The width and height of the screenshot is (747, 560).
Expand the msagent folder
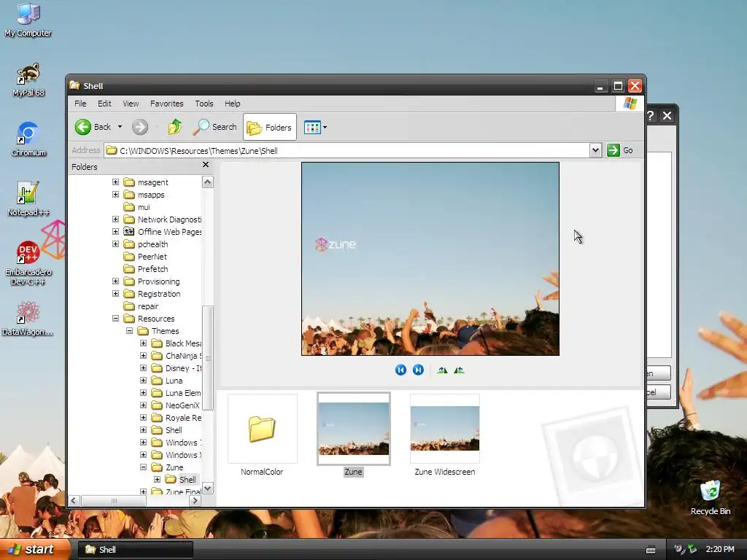pos(115,182)
